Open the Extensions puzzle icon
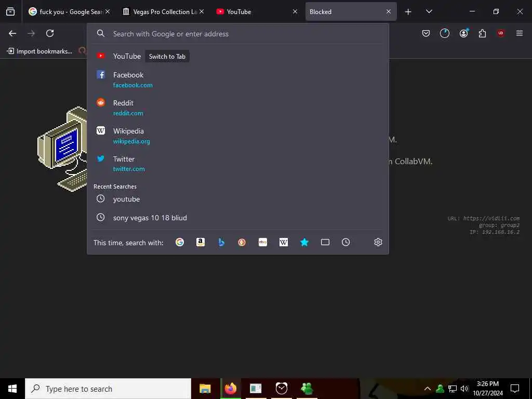 [482, 33]
